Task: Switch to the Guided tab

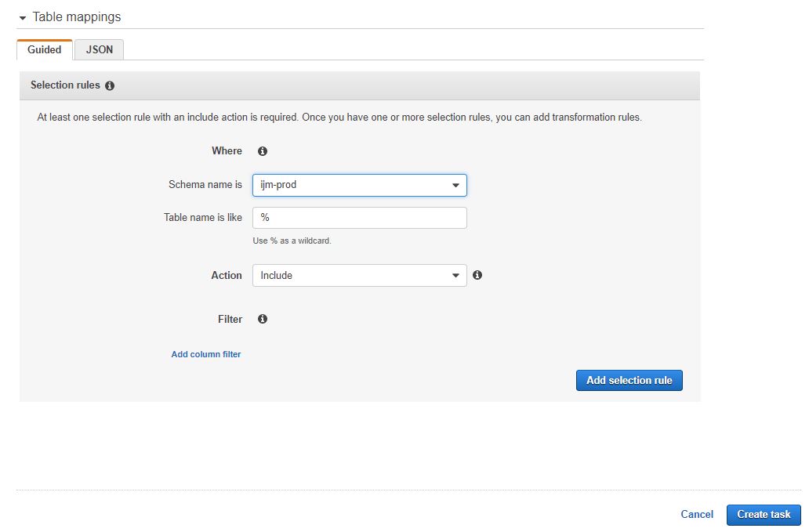Action: (x=45, y=49)
